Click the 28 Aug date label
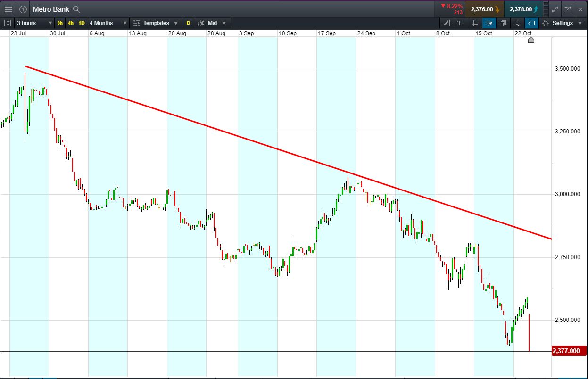 point(216,33)
